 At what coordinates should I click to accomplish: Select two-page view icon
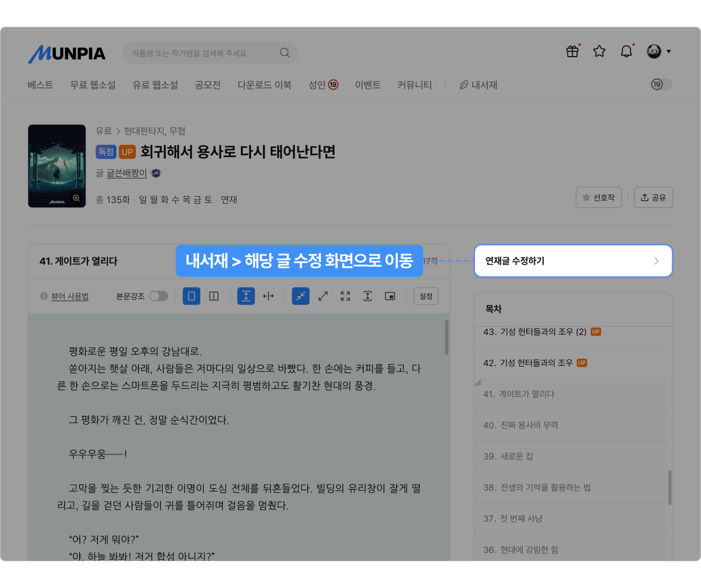click(214, 296)
